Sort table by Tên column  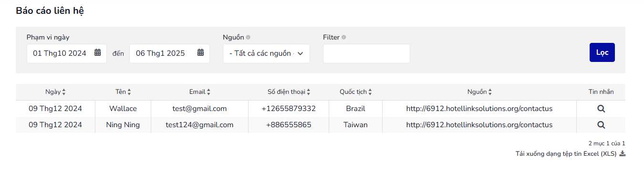(123, 92)
